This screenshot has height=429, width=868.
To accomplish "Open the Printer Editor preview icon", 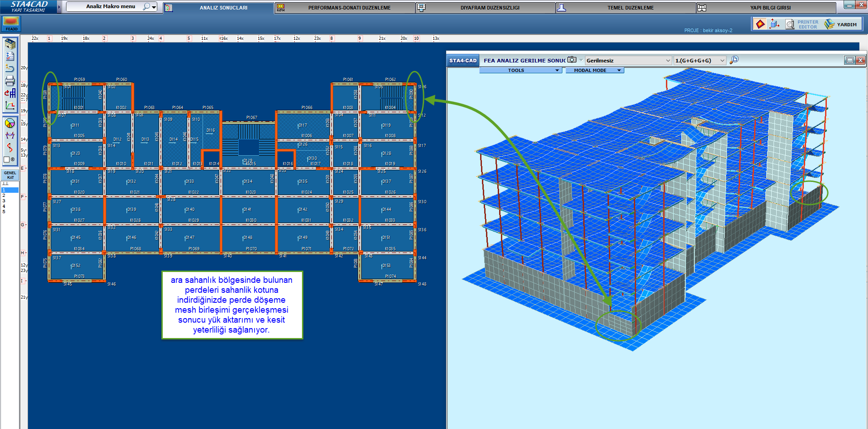I will click(790, 24).
